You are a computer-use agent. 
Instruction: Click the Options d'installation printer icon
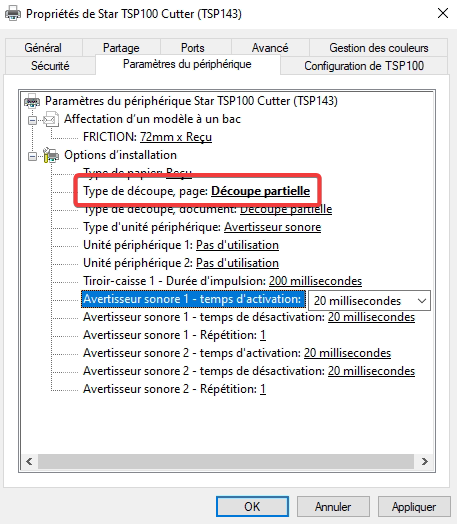(51, 155)
